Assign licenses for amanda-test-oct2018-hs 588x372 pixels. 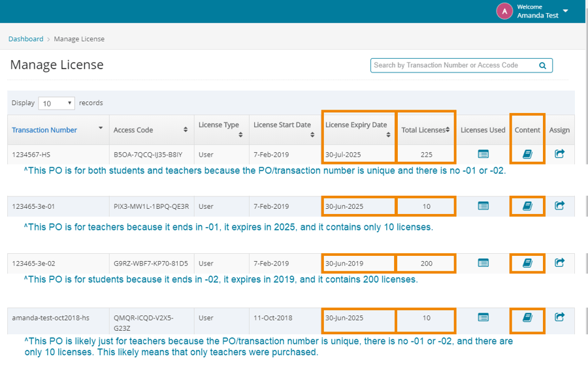(559, 317)
